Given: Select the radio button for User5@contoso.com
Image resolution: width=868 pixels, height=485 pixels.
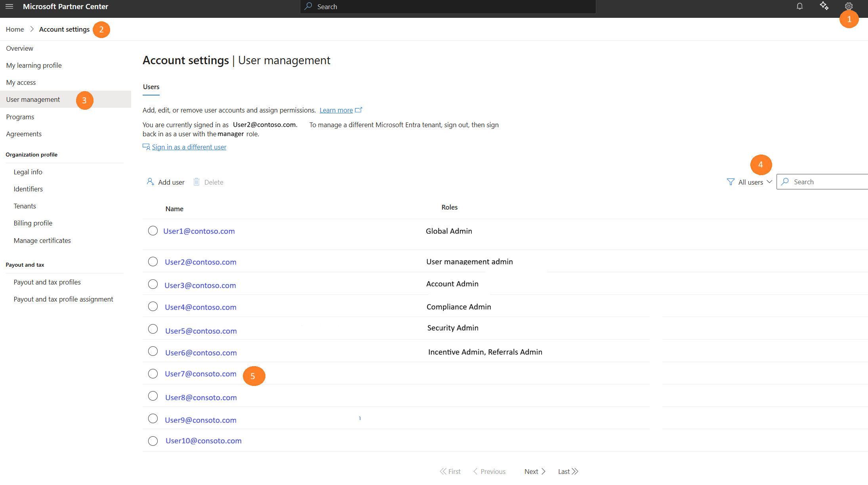Looking at the screenshot, I should (153, 328).
